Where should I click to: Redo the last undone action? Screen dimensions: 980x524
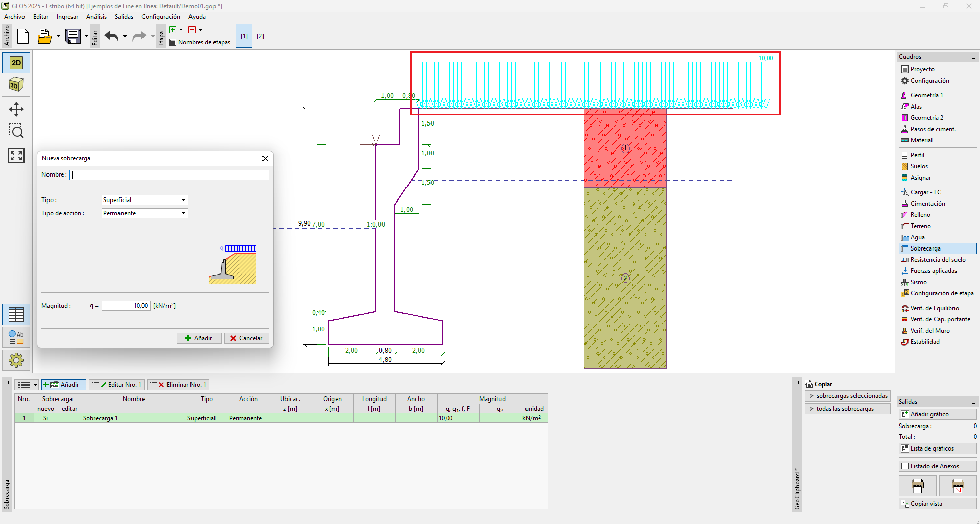click(139, 36)
